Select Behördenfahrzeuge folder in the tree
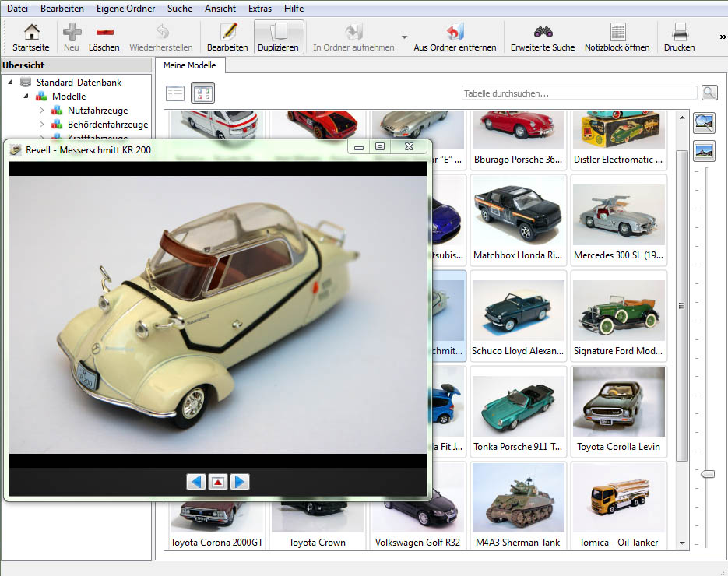Image resolution: width=728 pixels, height=576 pixels. point(107,125)
